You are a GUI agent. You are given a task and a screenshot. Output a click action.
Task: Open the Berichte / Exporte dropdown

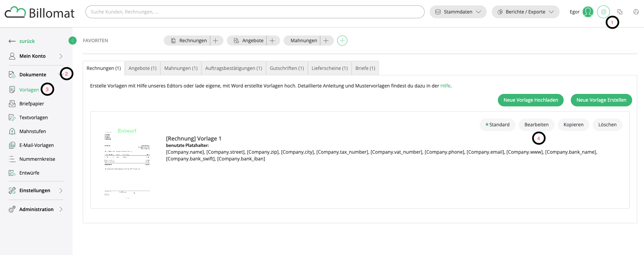click(526, 12)
